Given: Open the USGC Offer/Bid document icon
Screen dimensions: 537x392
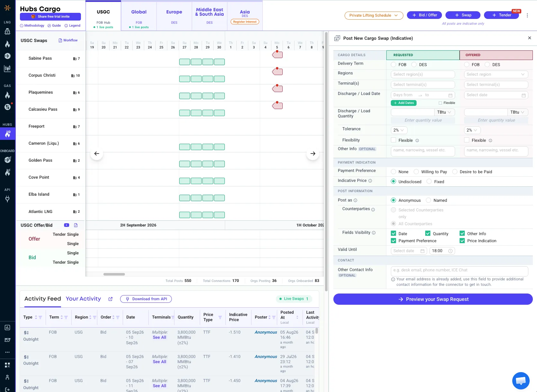Looking at the screenshot, I should [76, 225].
